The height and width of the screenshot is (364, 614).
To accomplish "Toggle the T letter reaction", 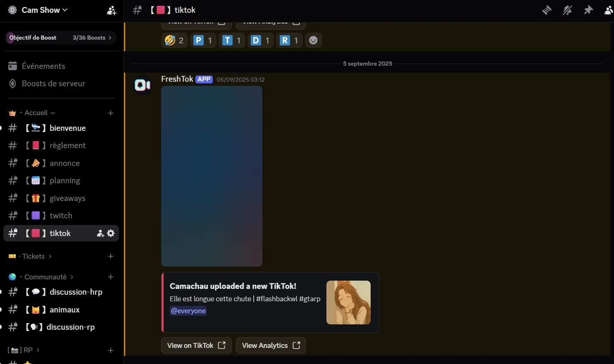I will point(232,40).
